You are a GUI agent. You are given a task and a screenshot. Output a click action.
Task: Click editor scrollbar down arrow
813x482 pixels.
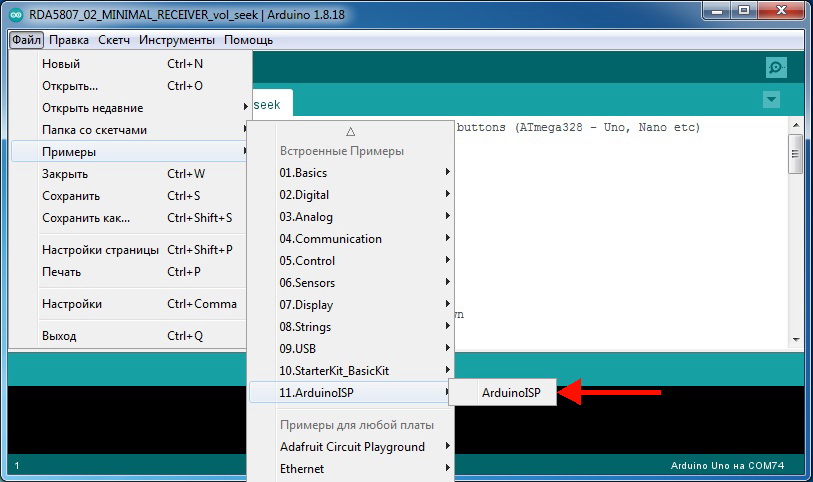click(796, 340)
